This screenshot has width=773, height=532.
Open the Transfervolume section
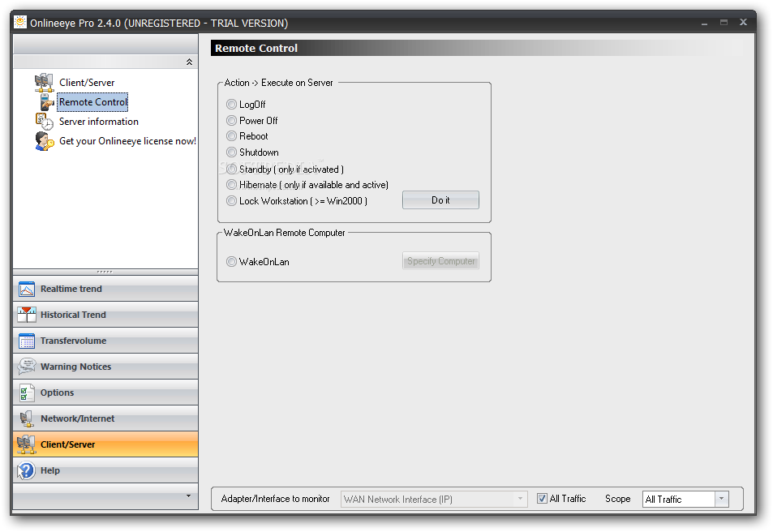(x=105, y=341)
